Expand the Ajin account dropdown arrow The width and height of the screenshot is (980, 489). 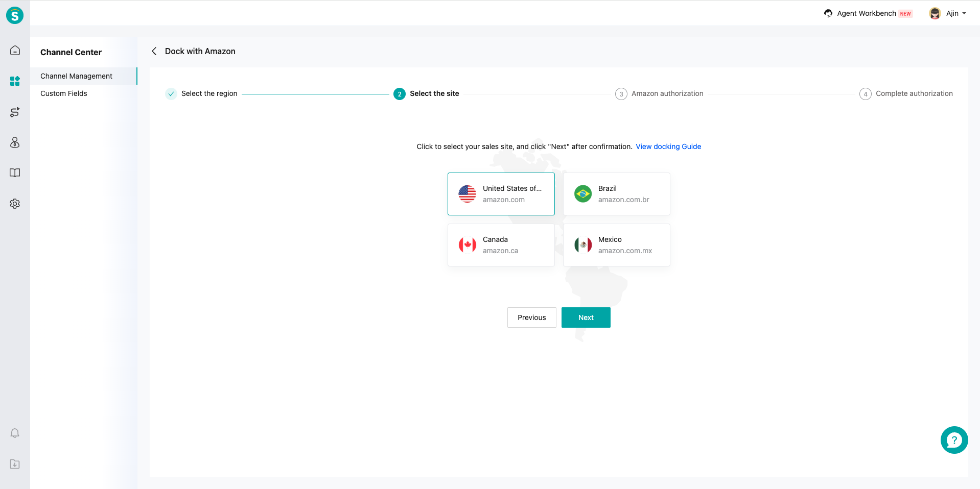coord(964,13)
